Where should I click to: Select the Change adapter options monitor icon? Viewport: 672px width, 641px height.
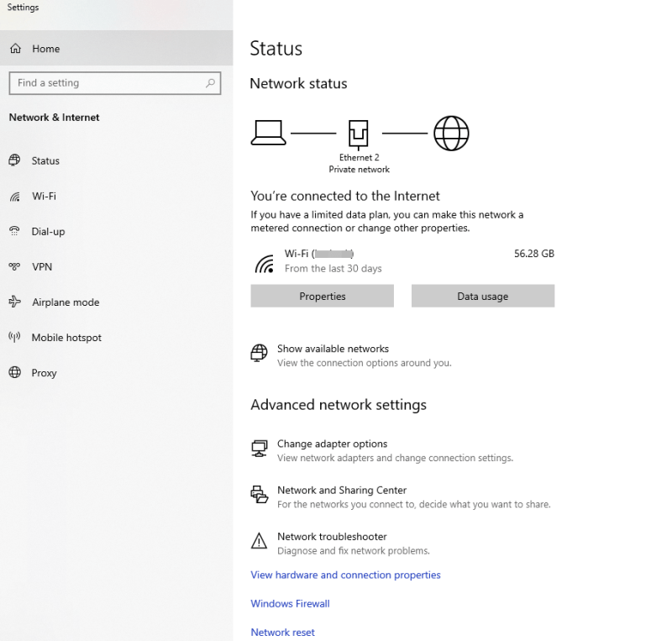pos(259,449)
